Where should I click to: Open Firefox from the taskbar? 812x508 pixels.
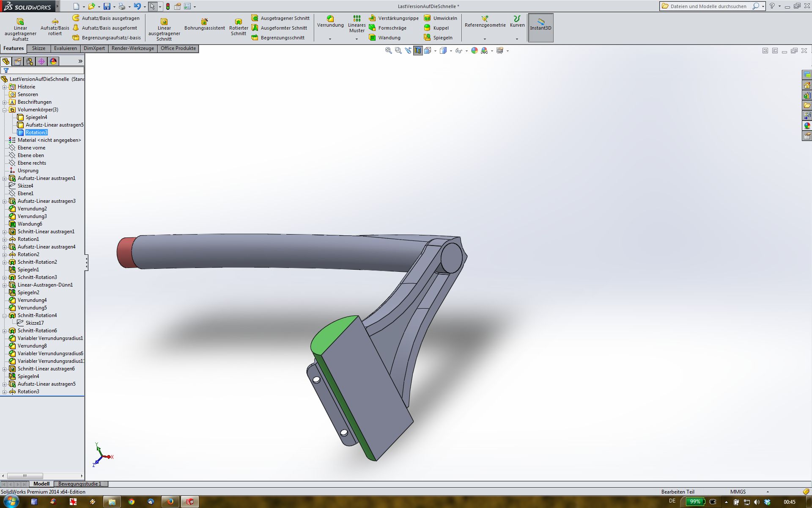click(170, 502)
